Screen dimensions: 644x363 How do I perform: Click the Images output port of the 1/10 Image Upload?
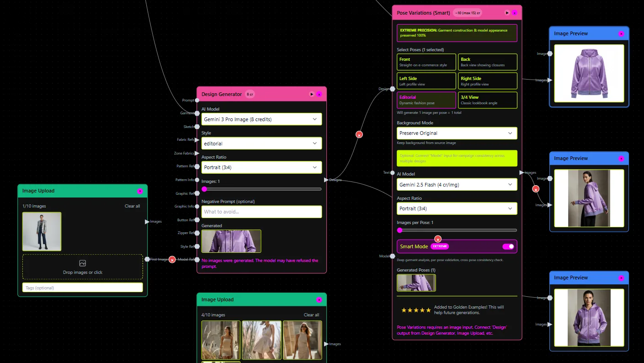147,222
